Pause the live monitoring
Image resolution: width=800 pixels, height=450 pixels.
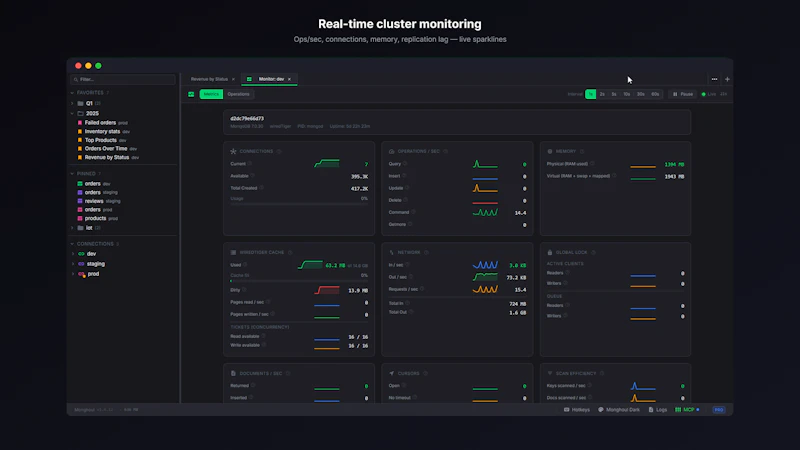(x=683, y=94)
